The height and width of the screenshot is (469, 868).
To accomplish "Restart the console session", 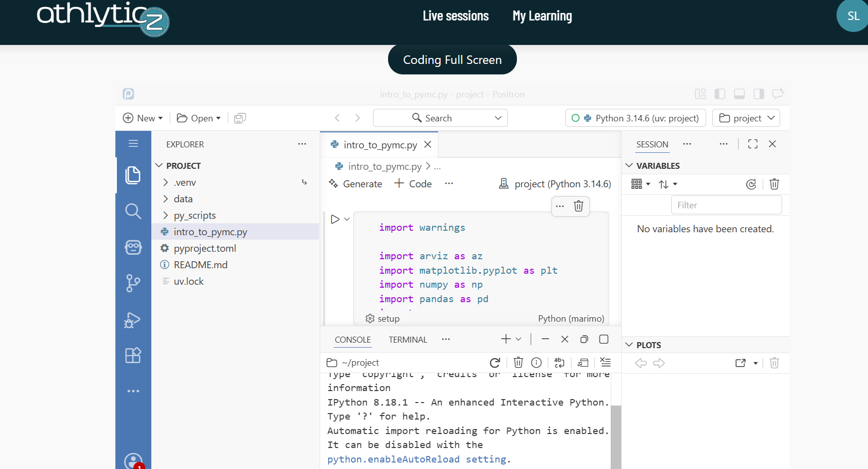I will [495, 363].
